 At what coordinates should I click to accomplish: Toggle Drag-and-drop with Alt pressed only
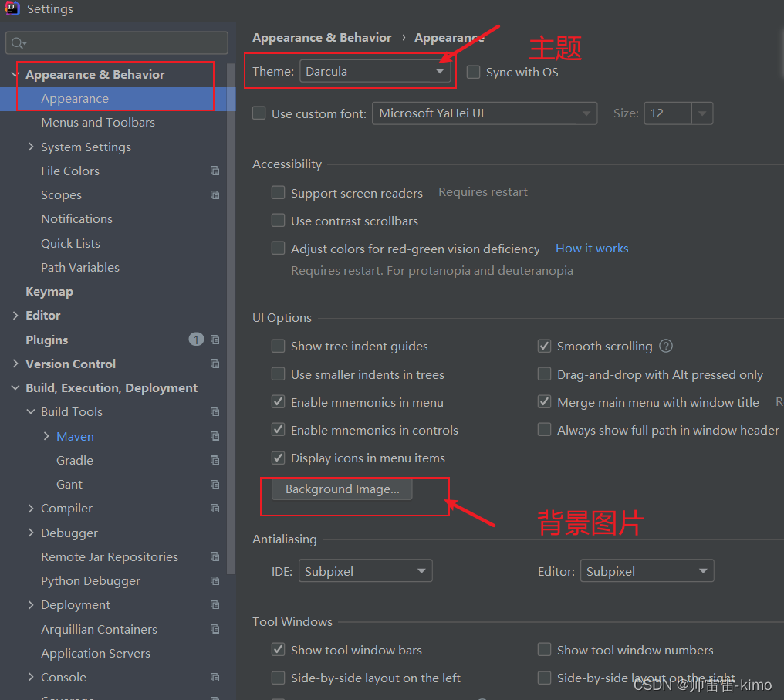pos(544,374)
